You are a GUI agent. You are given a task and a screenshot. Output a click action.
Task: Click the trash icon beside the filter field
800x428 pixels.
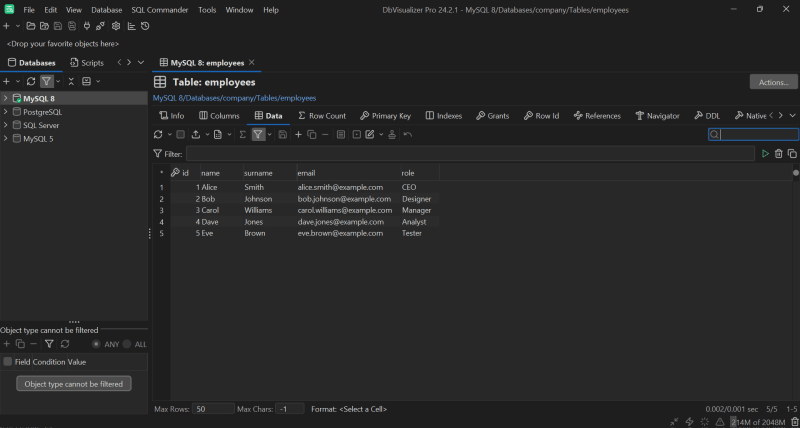click(x=779, y=154)
